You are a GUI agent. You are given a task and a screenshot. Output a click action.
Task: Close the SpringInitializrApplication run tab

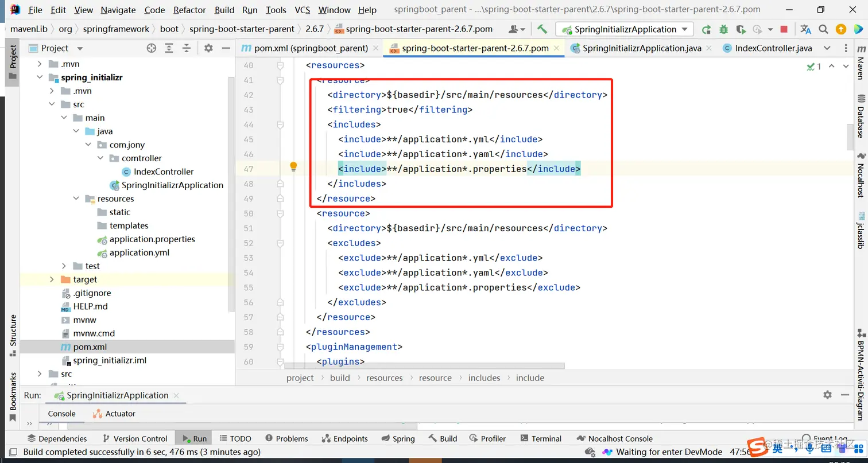tap(176, 395)
